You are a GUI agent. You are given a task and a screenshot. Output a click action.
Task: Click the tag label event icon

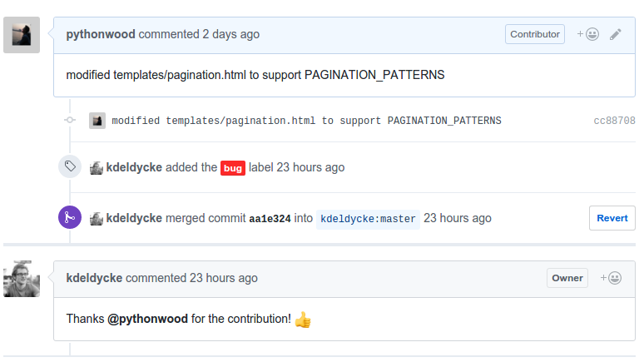(x=70, y=166)
